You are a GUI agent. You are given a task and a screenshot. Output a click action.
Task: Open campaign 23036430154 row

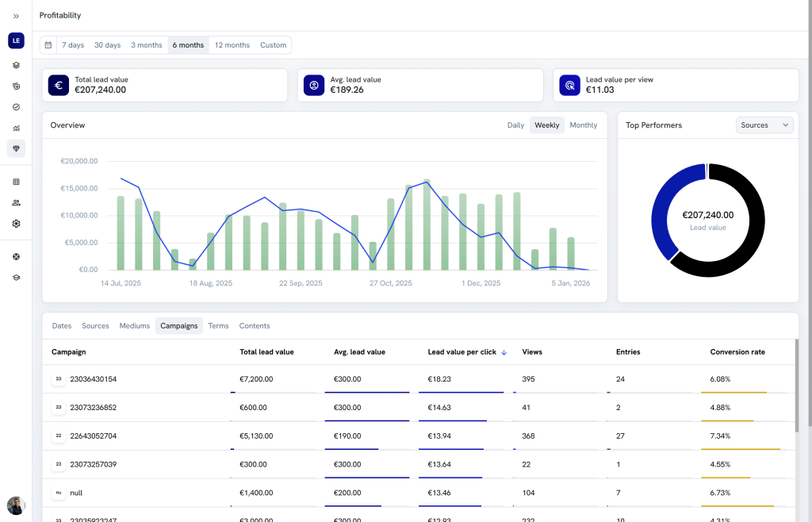[x=419, y=379]
